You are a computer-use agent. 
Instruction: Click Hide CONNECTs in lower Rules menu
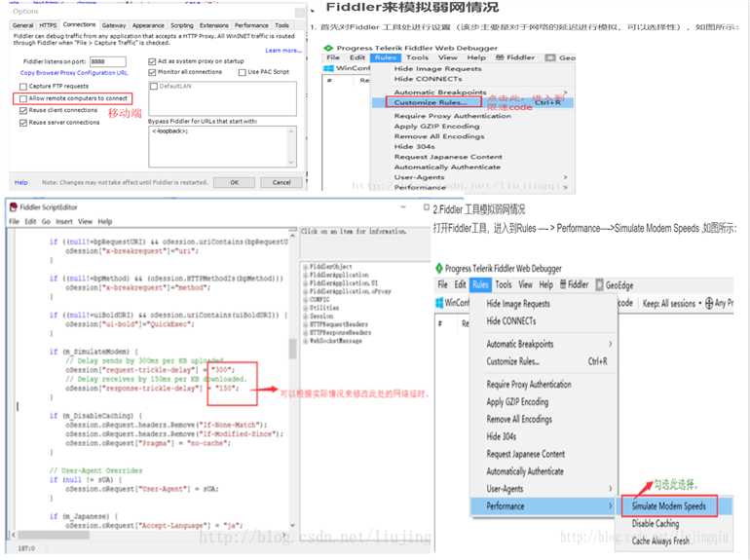[x=510, y=320]
